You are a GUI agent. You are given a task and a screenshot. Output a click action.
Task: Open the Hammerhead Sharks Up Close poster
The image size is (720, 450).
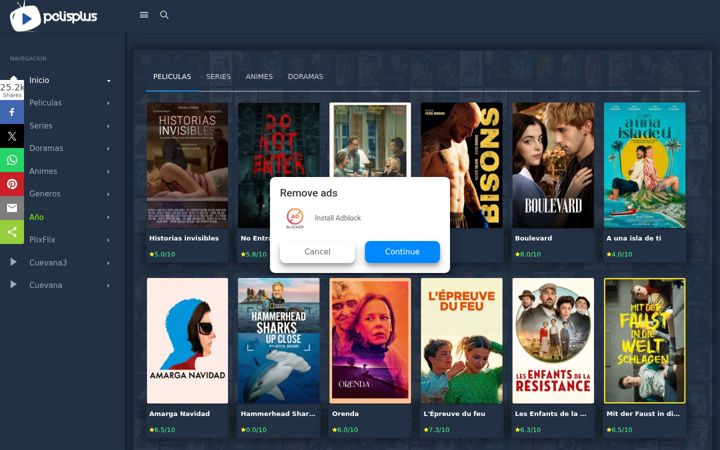click(x=279, y=341)
